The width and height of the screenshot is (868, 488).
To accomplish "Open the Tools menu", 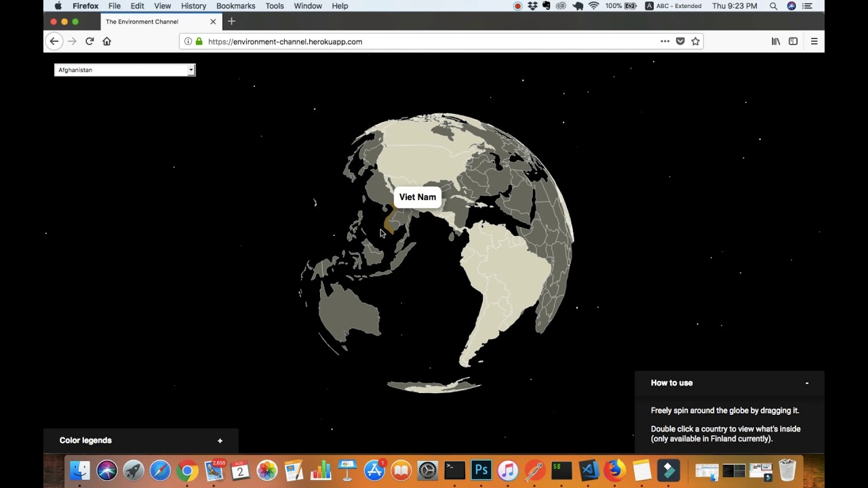I will pyautogui.click(x=275, y=6).
